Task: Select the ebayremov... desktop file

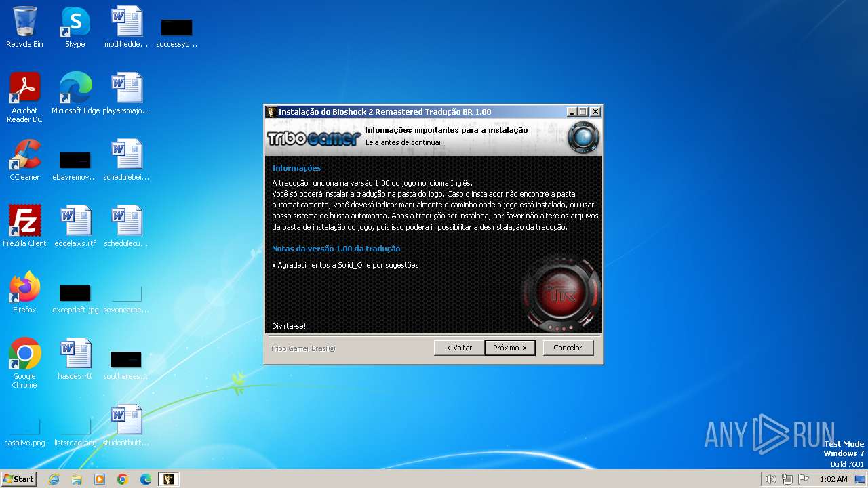Action: point(75,165)
